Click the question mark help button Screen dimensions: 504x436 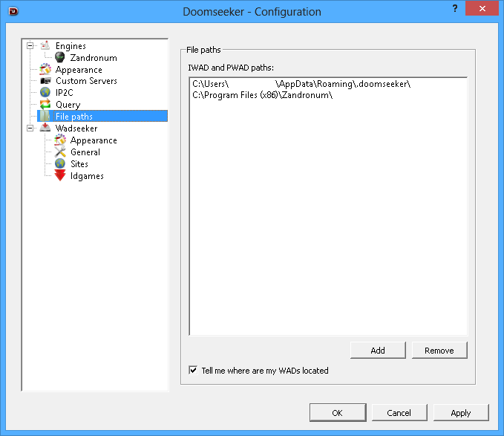tap(455, 8)
